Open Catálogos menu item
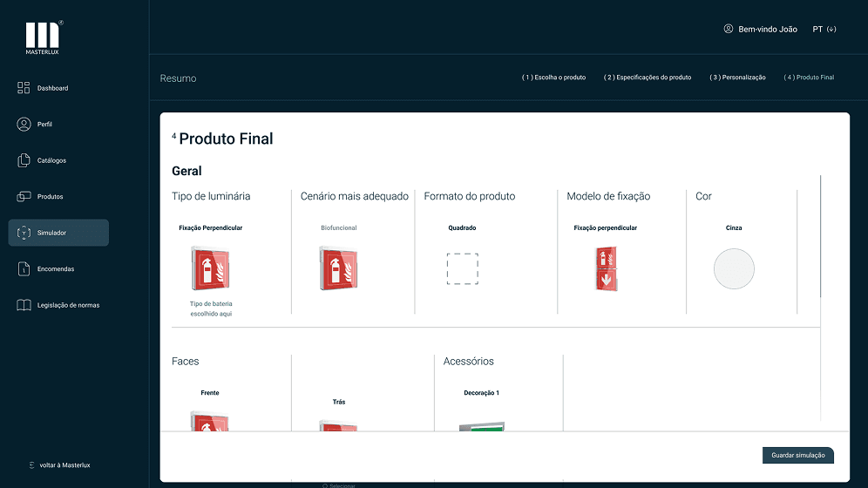This screenshot has height=488, width=868. pos(51,160)
